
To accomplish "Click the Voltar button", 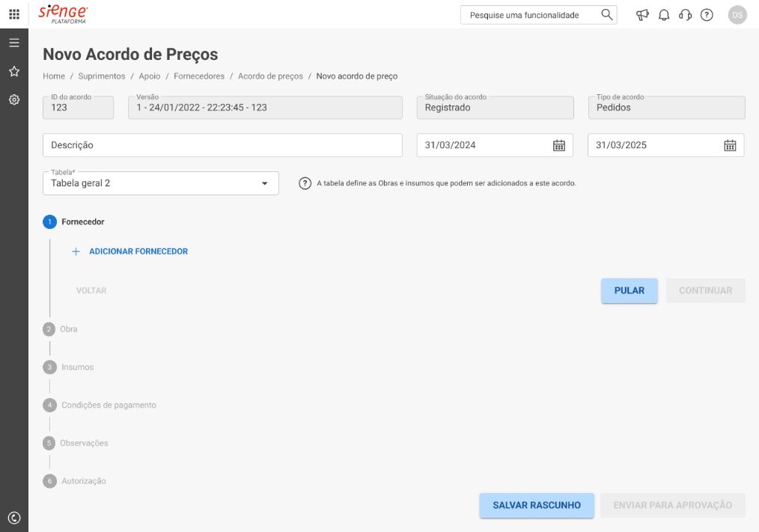I will (91, 290).
